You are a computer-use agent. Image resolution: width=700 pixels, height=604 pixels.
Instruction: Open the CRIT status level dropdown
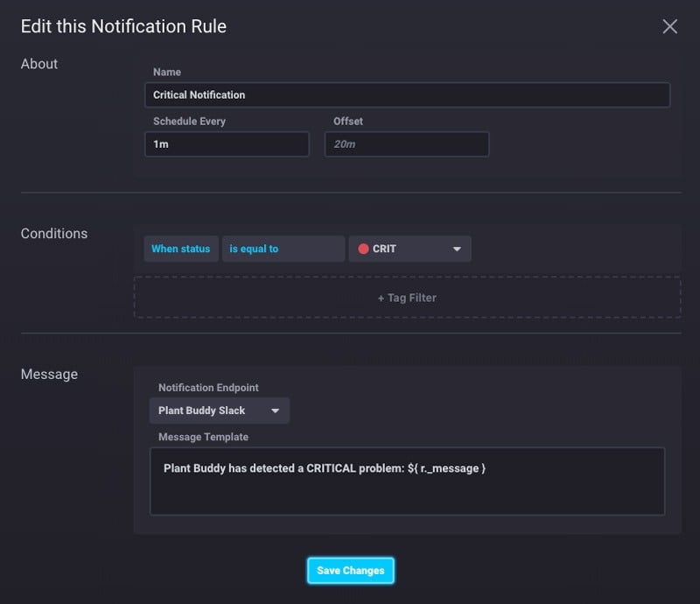pyautogui.click(x=408, y=249)
